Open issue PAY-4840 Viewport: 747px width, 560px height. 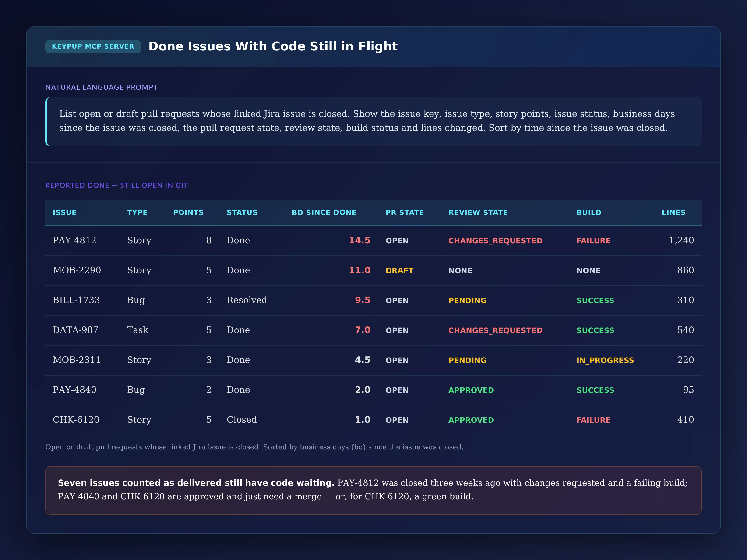click(x=74, y=390)
